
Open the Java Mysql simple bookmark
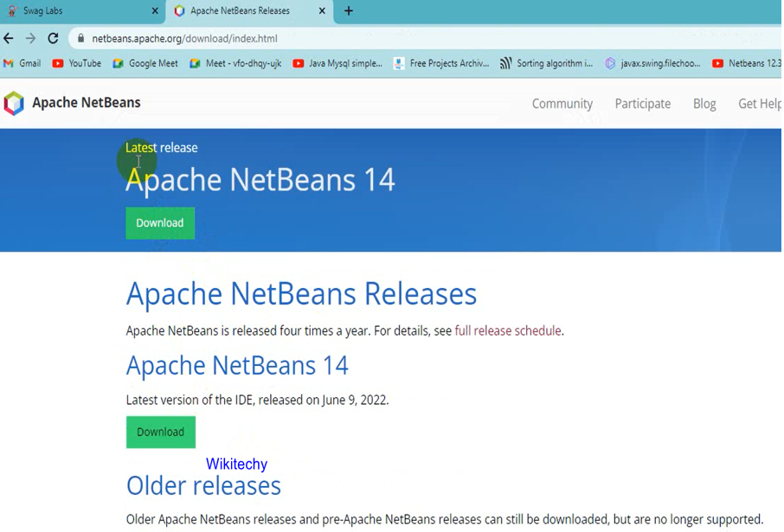point(339,62)
